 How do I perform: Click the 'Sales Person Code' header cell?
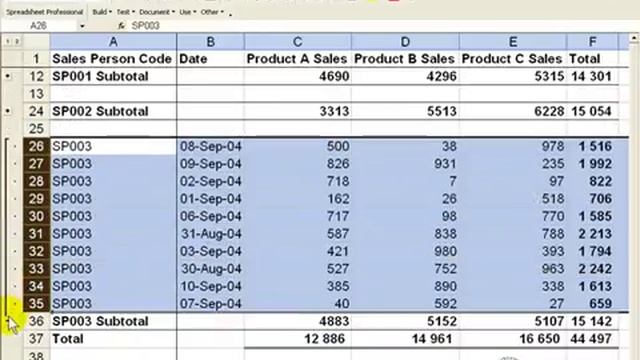coord(113,59)
